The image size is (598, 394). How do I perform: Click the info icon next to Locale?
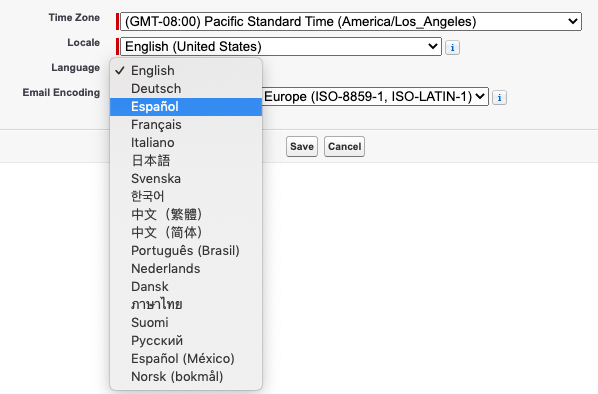pos(452,48)
